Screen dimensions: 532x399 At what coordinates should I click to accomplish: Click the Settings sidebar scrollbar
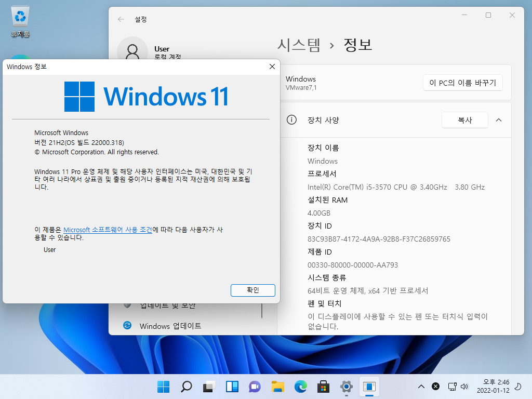262,311
